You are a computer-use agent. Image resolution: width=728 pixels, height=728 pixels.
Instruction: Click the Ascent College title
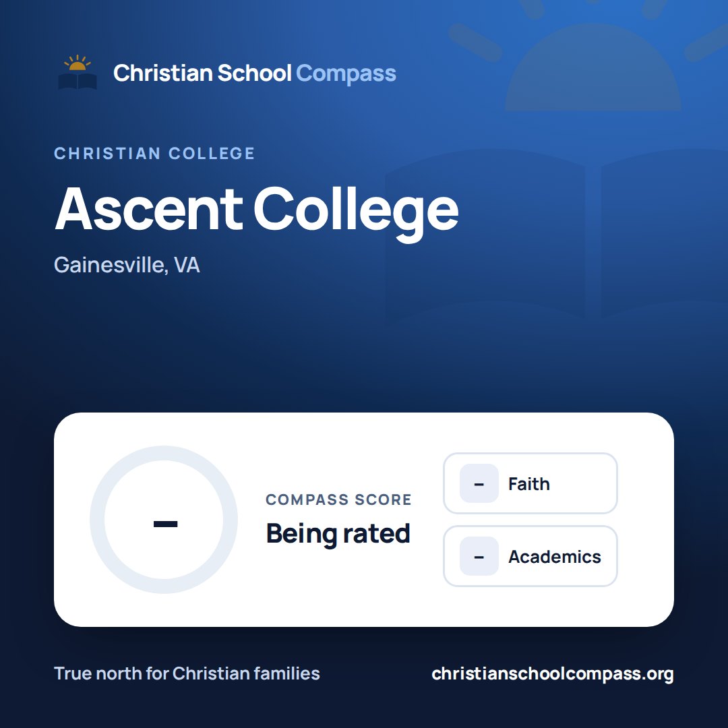click(257, 210)
